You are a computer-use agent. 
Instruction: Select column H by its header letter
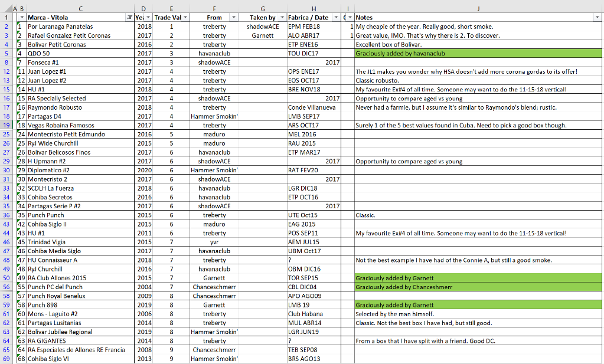pos(314,8)
